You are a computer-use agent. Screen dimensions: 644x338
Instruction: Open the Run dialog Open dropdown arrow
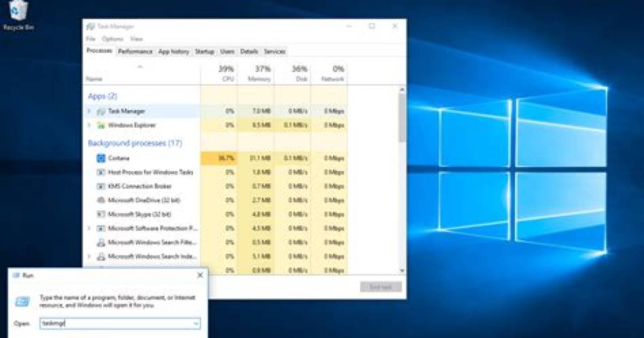point(196,323)
